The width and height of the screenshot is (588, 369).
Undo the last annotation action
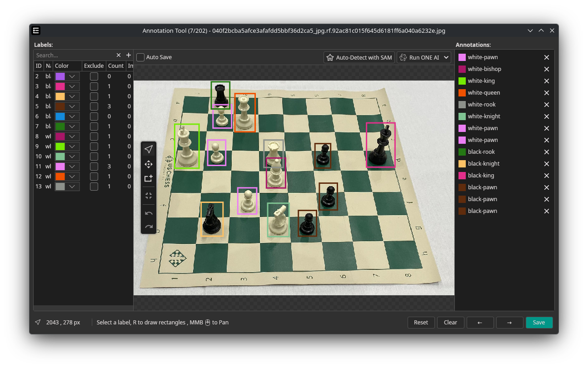click(149, 212)
